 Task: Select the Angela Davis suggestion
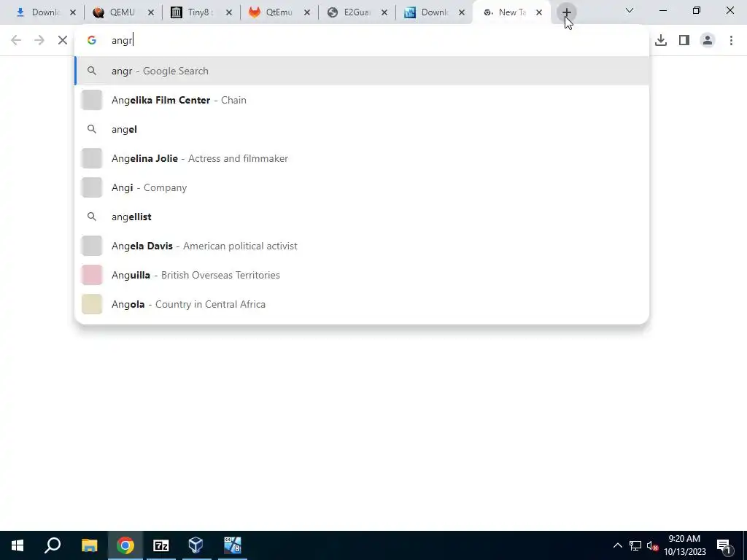(362, 246)
